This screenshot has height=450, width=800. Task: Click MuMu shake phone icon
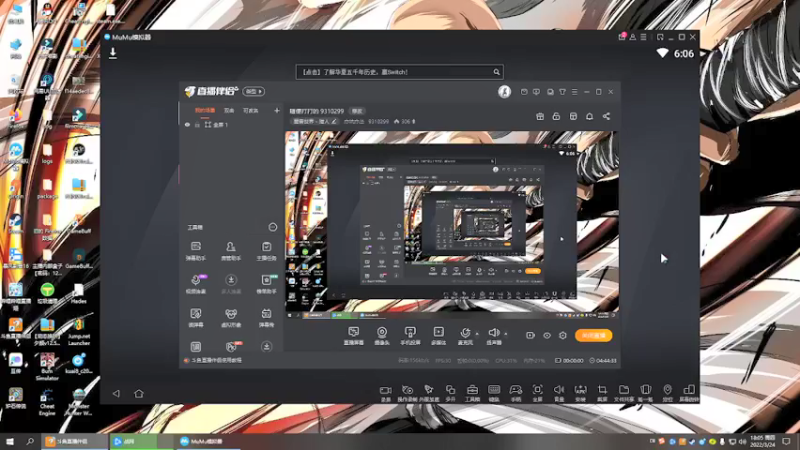(645, 393)
